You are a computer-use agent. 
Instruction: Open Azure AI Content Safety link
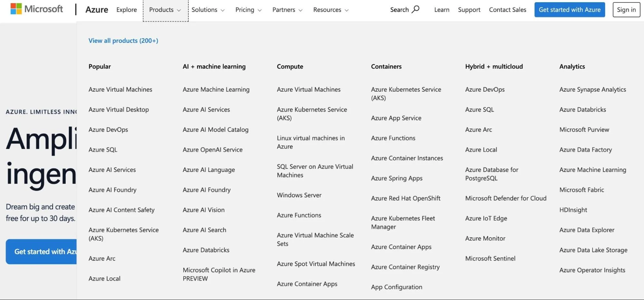121,210
